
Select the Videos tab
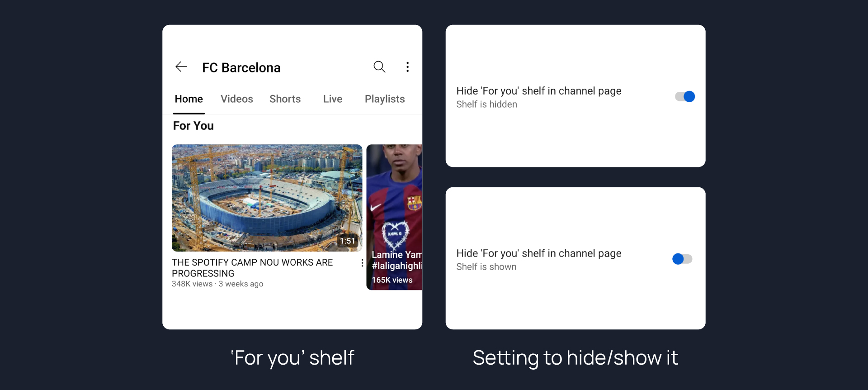(236, 99)
